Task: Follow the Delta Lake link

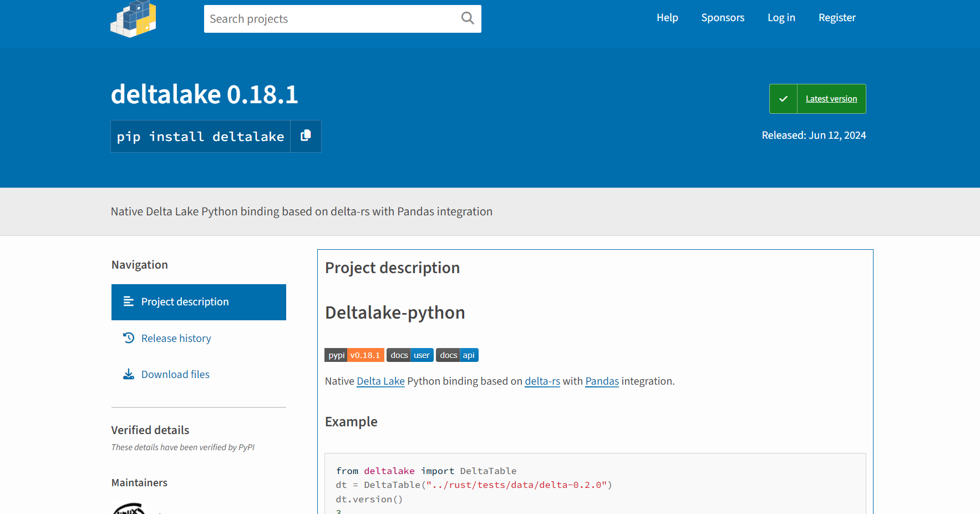Action: click(x=380, y=381)
